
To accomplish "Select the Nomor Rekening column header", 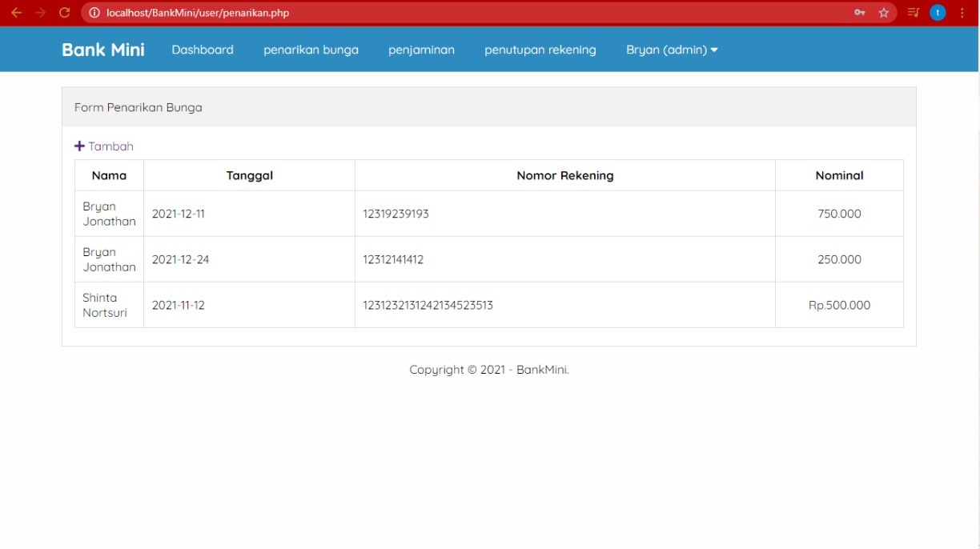I will coord(564,175).
